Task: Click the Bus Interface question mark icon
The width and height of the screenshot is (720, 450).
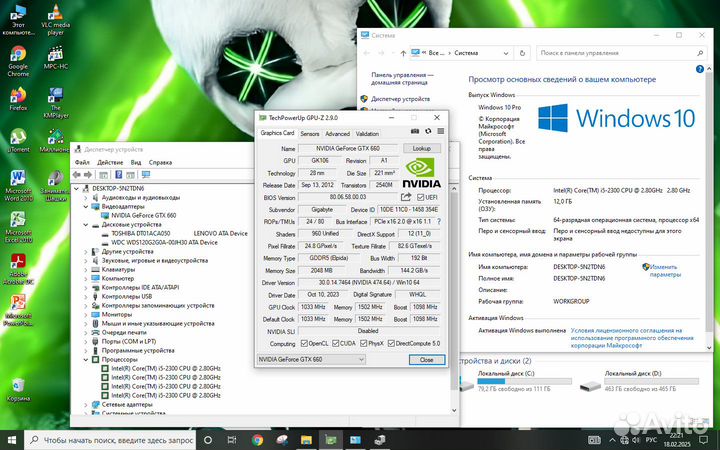Action: coord(439,219)
